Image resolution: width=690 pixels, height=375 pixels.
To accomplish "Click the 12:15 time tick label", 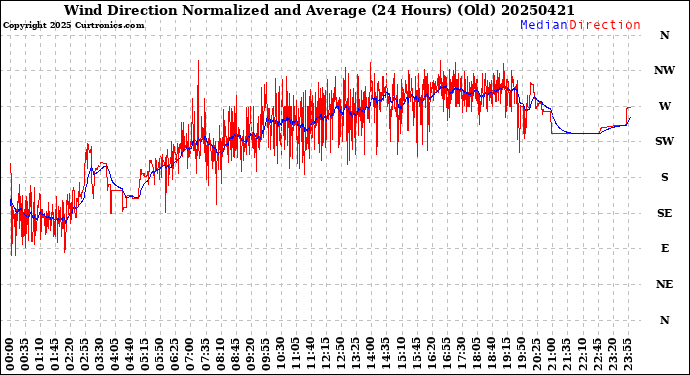I will 325,354.
